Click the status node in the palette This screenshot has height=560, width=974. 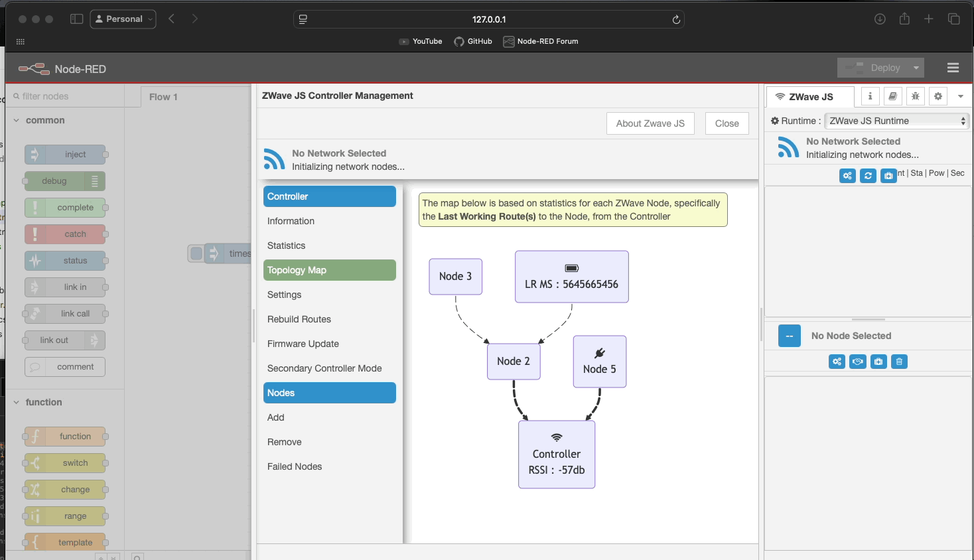click(65, 261)
